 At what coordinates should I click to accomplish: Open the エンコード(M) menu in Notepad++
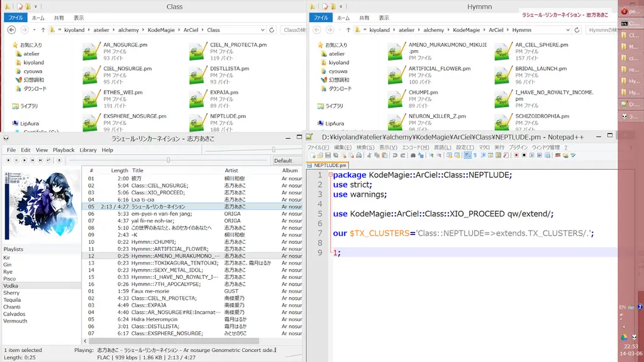(415, 147)
